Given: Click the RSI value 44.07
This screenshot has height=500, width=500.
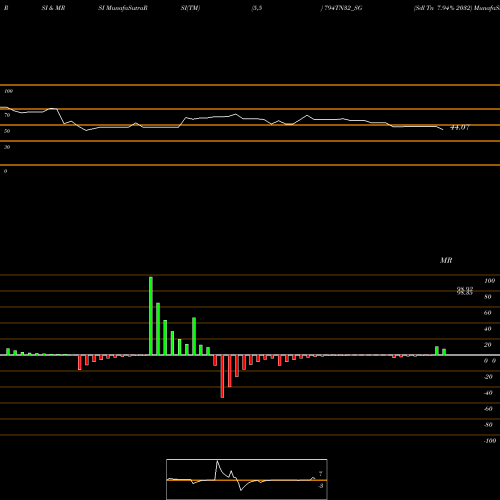Looking at the screenshot, I should pyautogui.click(x=460, y=127).
